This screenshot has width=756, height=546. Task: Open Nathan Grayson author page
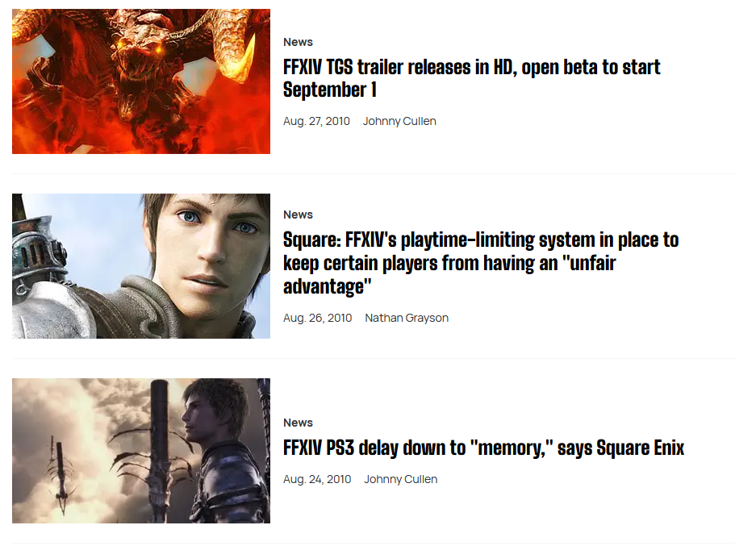point(407,318)
